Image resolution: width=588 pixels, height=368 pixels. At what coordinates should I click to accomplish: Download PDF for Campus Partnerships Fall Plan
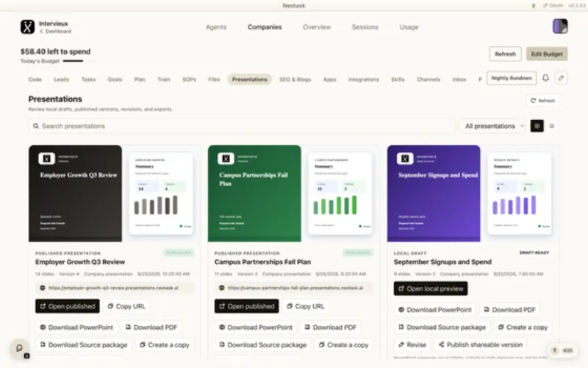click(331, 327)
